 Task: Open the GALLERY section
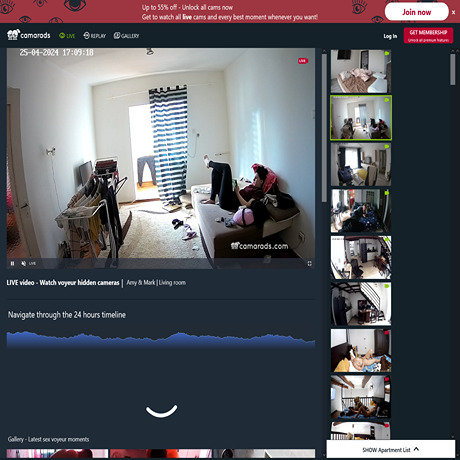click(126, 36)
